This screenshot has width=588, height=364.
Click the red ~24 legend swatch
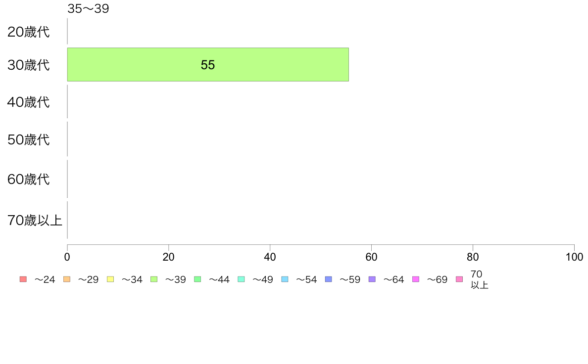(x=23, y=279)
